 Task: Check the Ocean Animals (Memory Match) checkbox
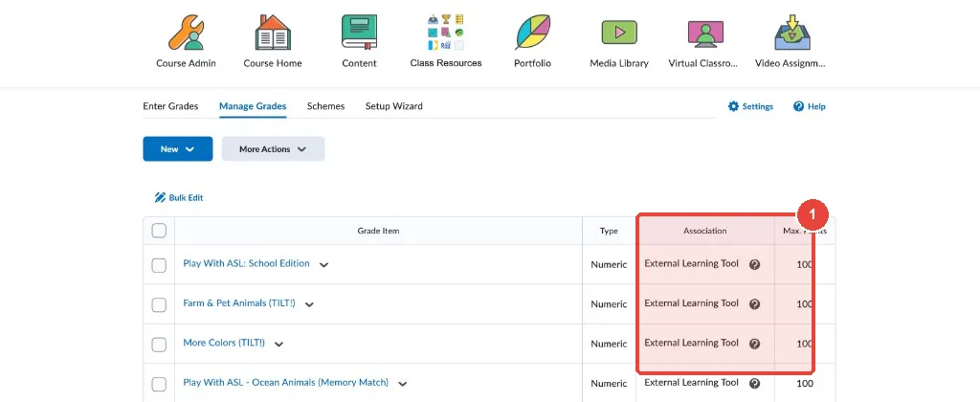coord(160,384)
